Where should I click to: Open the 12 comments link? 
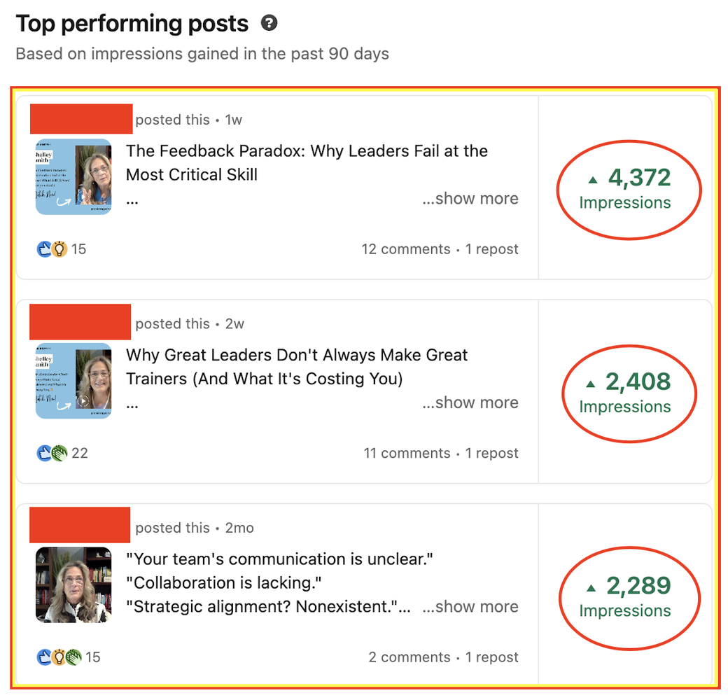(406, 249)
